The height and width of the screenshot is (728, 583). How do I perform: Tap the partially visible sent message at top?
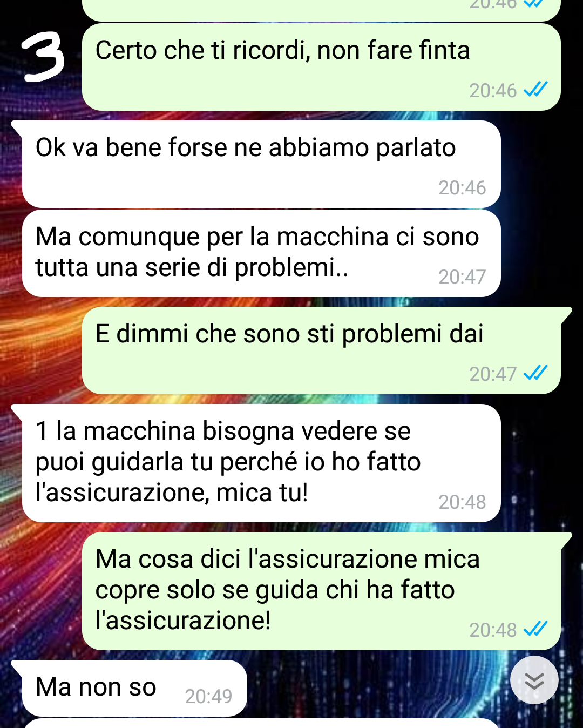[321, 10]
